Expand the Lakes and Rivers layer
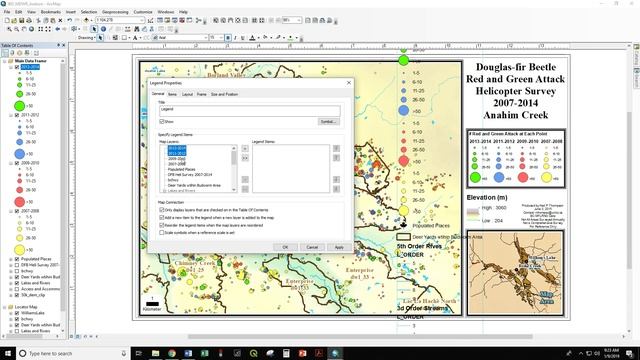Image resolution: width=640 pixels, height=360 pixels. tap(11, 283)
